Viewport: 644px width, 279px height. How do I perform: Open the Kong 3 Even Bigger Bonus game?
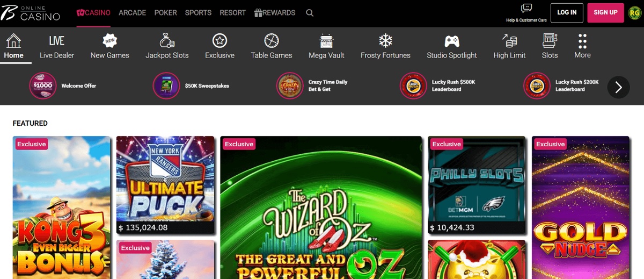point(62,208)
